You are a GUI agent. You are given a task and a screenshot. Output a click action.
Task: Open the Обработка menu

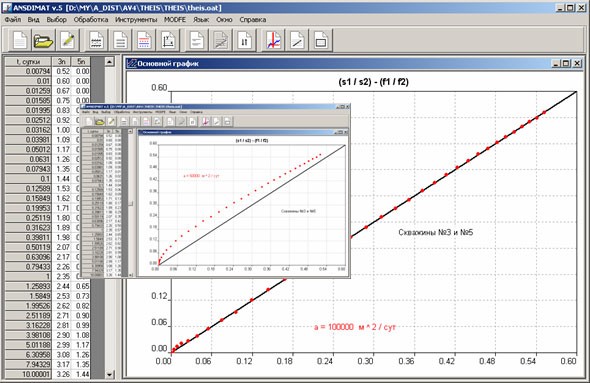[91, 20]
